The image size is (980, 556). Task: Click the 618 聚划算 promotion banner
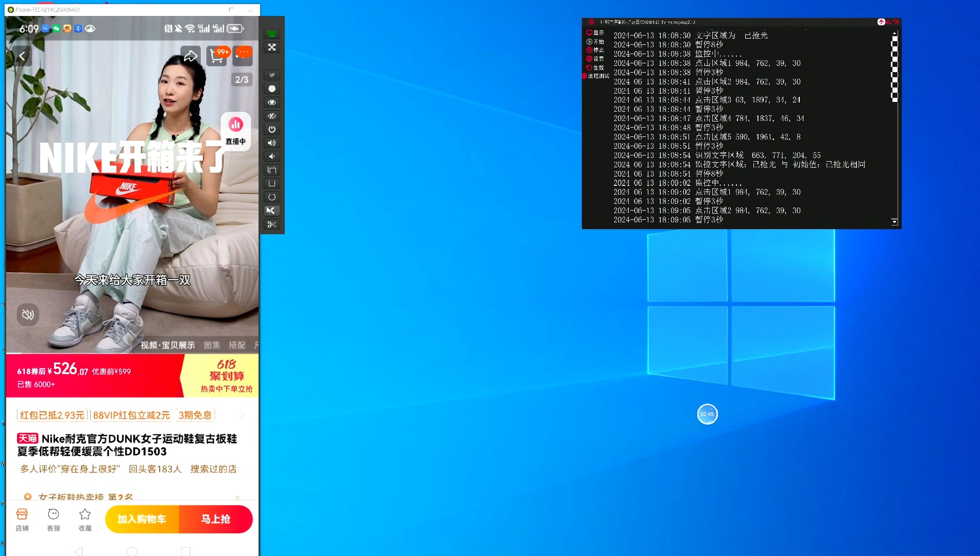click(x=221, y=376)
